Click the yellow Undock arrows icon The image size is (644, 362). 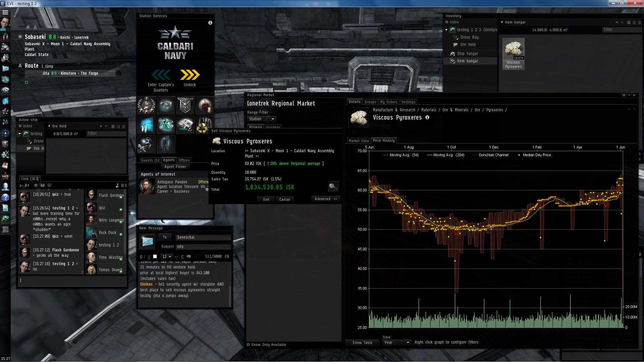(x=190, y=75)
